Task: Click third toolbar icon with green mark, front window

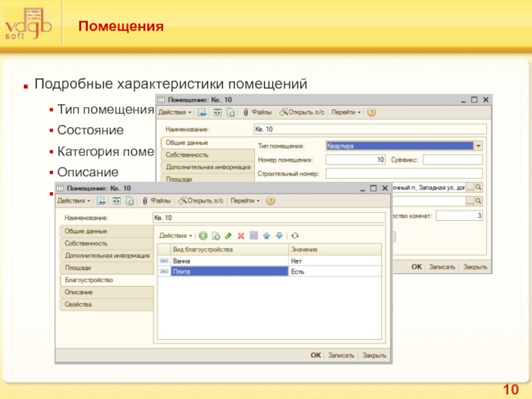Action: (130, 201)
